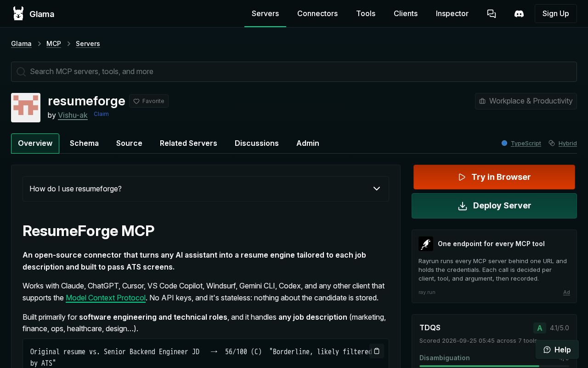Click the Glama breadcrumb link

(x=21, y=44)
